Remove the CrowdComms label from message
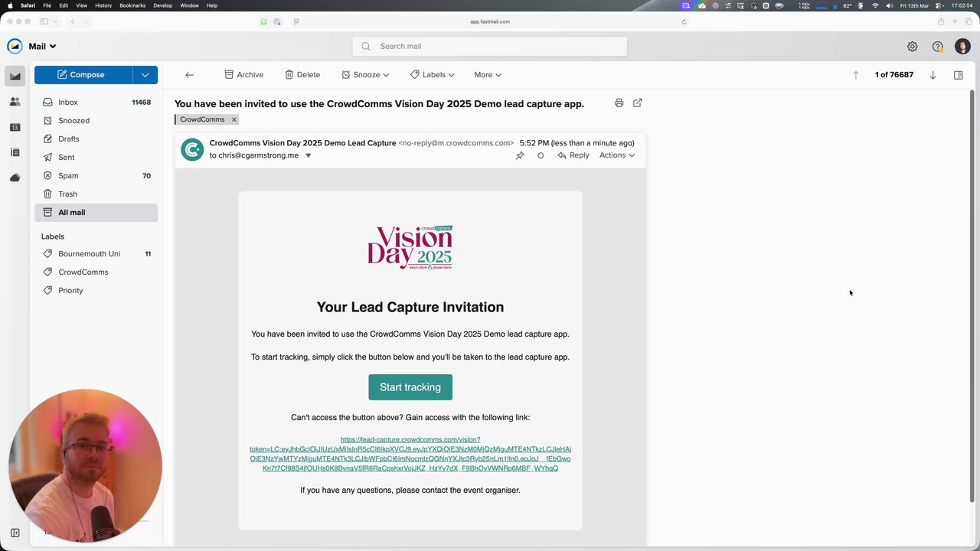Image resolution: width=980 pixels, height=551 pixels. click(x=234, y=119)
